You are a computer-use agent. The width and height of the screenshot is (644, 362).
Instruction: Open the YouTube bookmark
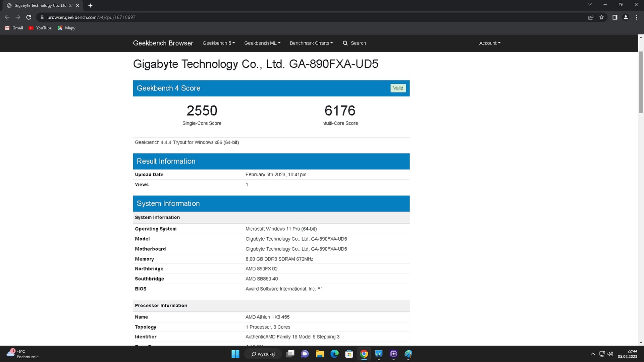pyautogui.click(x=40, y=28)
